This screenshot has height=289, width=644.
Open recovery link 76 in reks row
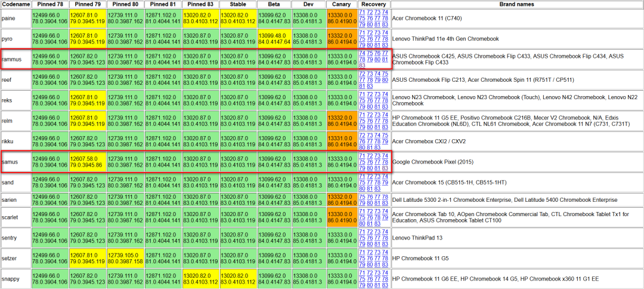point(370,100)
